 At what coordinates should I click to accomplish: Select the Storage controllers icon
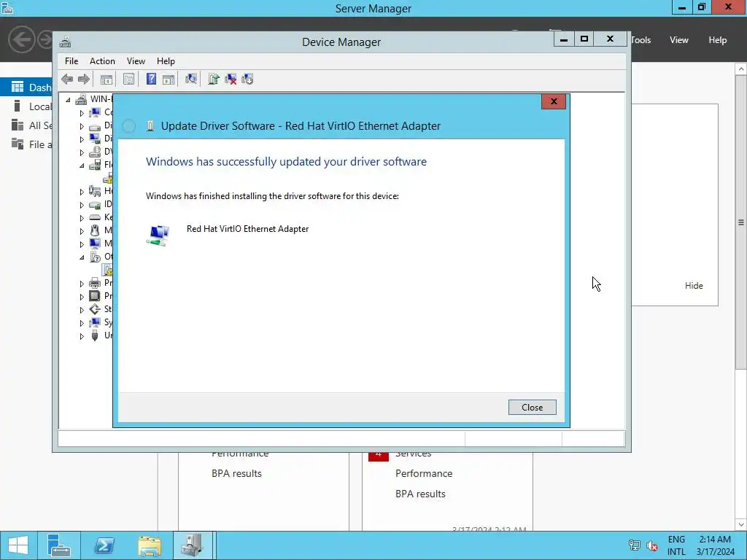pyautogui.click(x=95, y=309)
